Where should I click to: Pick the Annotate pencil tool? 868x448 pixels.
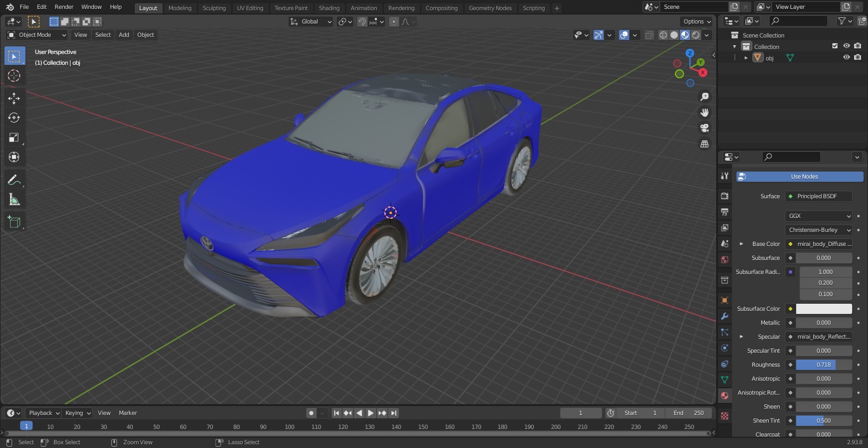click(14, 180)
